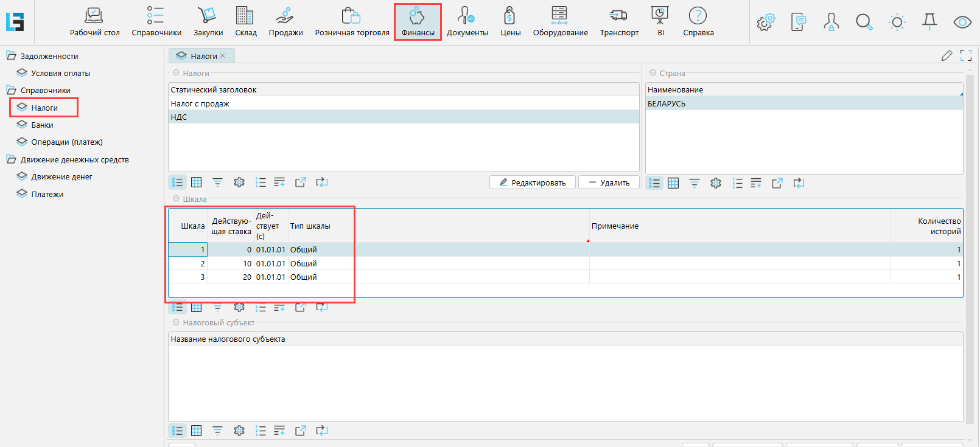Click the search magnifier icon in header
The image size is (980, 447).
click(864, 23)
